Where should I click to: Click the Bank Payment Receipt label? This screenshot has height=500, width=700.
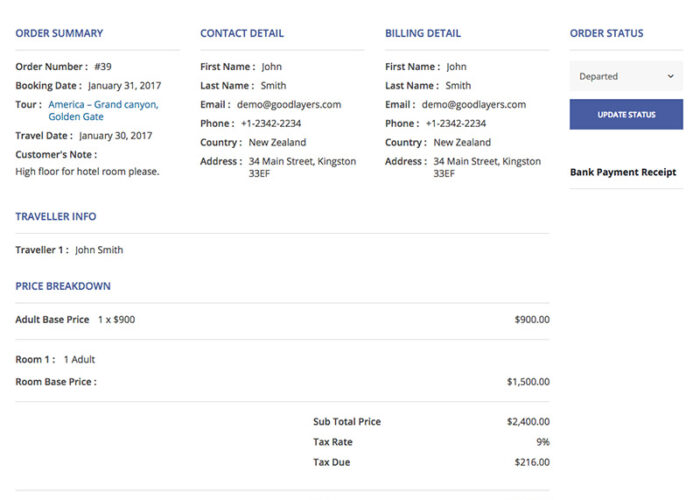[x=623, y=172]
